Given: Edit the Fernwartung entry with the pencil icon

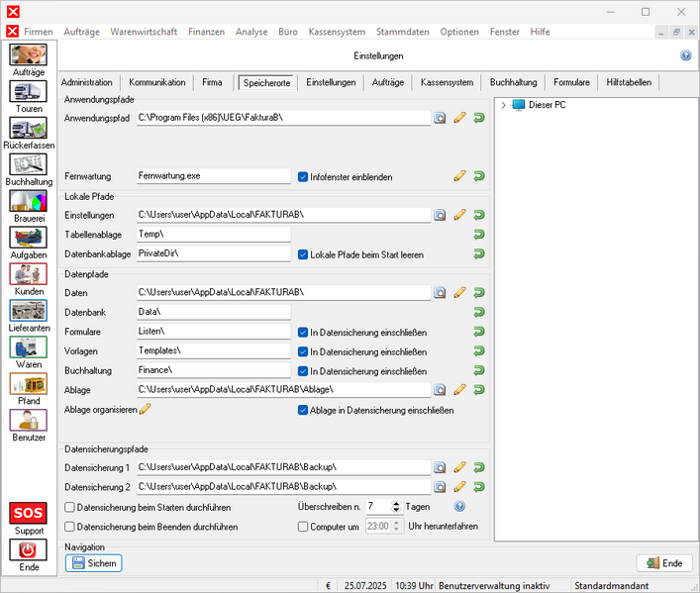Looking at the screenshot, I should pos(459,177).
